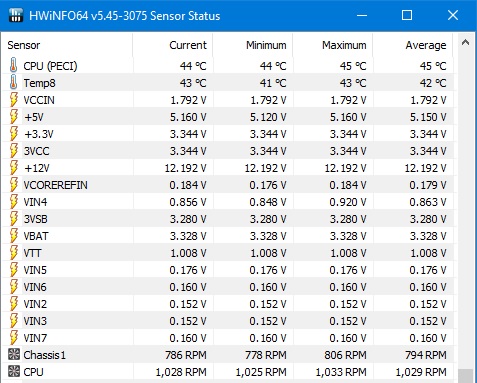477x383 pixels.
Task: Select the +5V sensor label
Action: [34, 117]
